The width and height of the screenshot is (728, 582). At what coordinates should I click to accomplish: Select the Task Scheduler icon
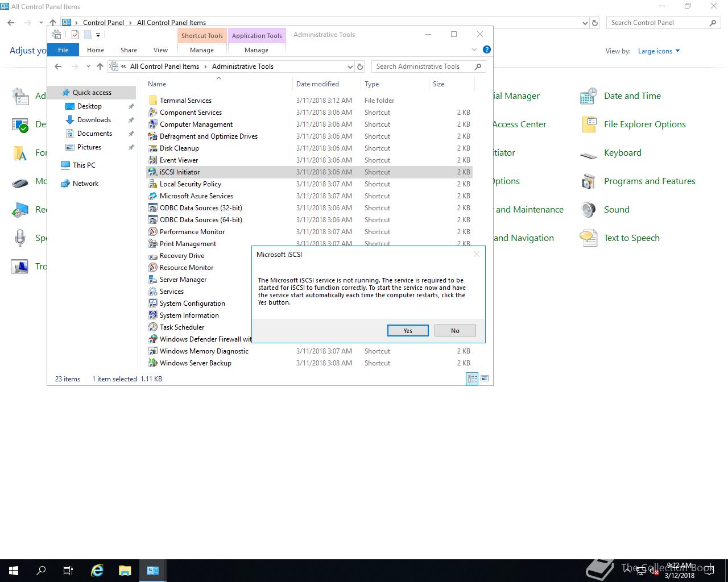(152, 327)
